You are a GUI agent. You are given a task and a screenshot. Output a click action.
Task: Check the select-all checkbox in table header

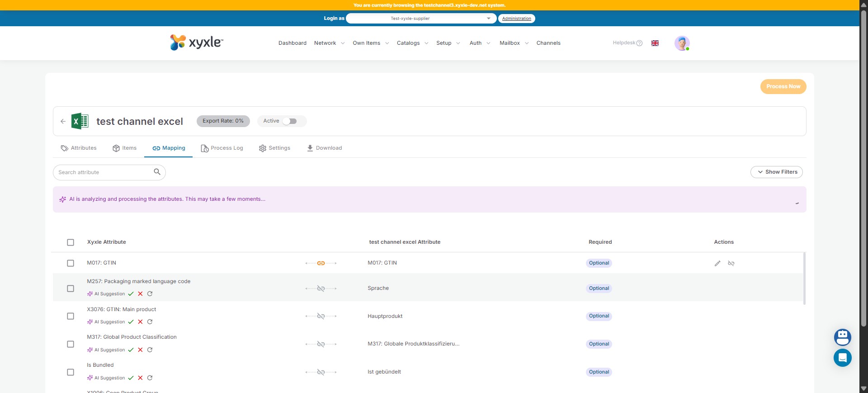click(71, 242)
